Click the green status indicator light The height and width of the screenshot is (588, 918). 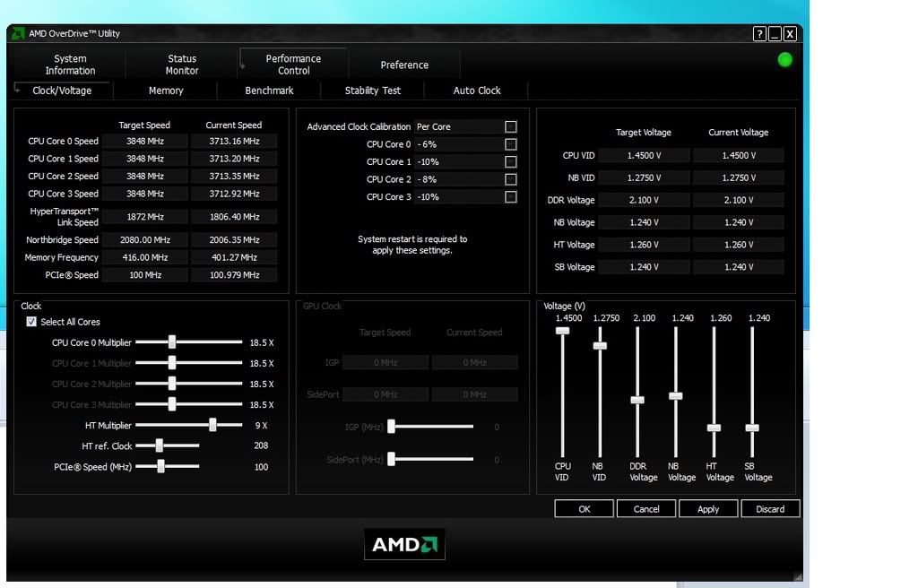tap(784, 60)
